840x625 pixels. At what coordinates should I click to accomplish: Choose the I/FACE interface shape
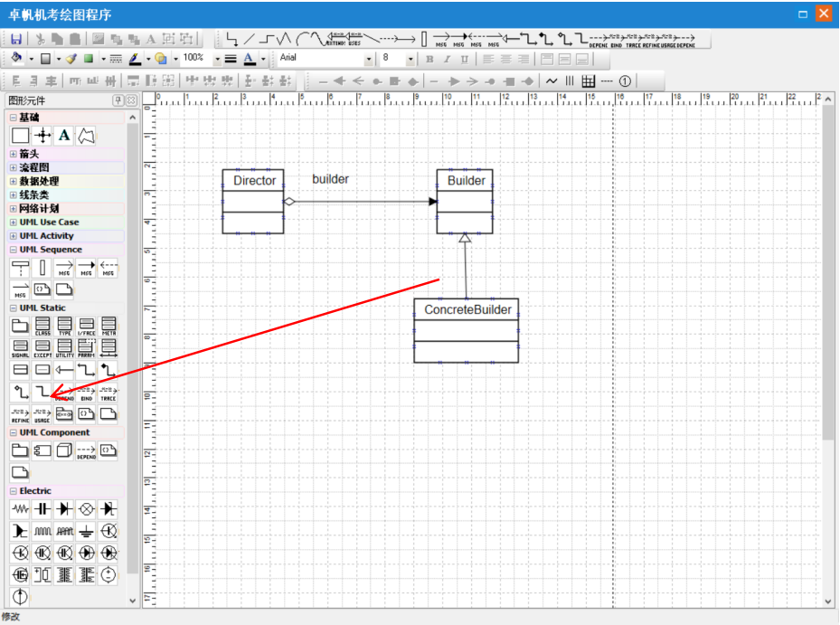click(x=86, y=326)
